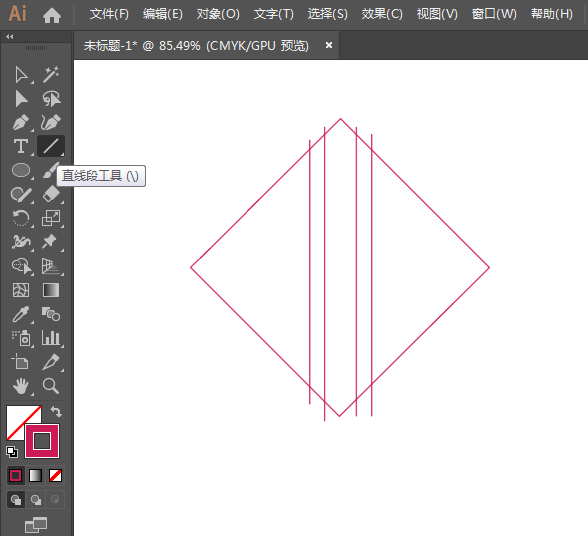Select the Zoom magnifier tool

(51, 386)
